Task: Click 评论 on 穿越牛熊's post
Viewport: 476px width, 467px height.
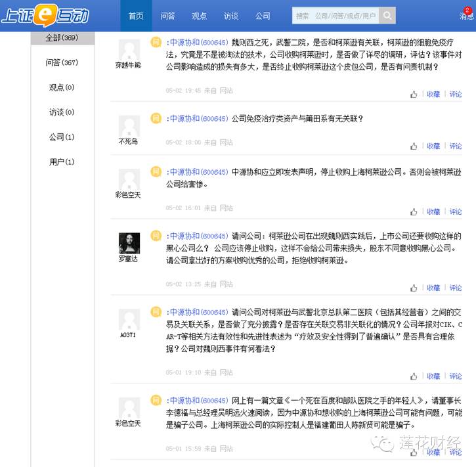Action: [x=456, y=95]
